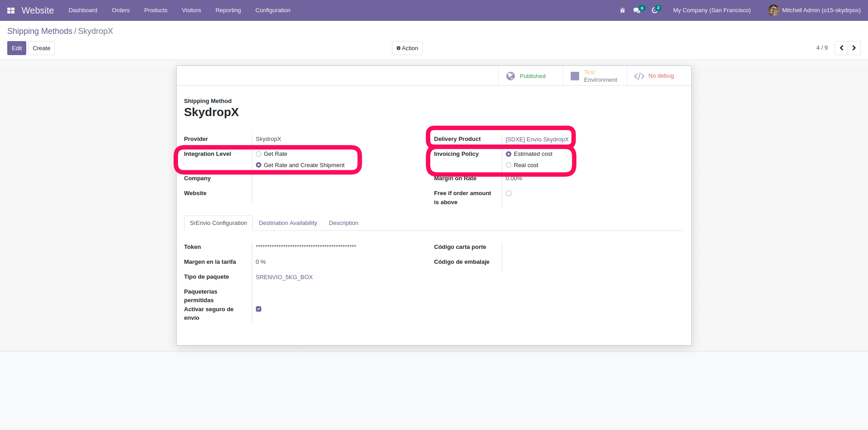Switch to the Destination Availability tab
This screenshot has height=430, width=868.
pos(288,223)
